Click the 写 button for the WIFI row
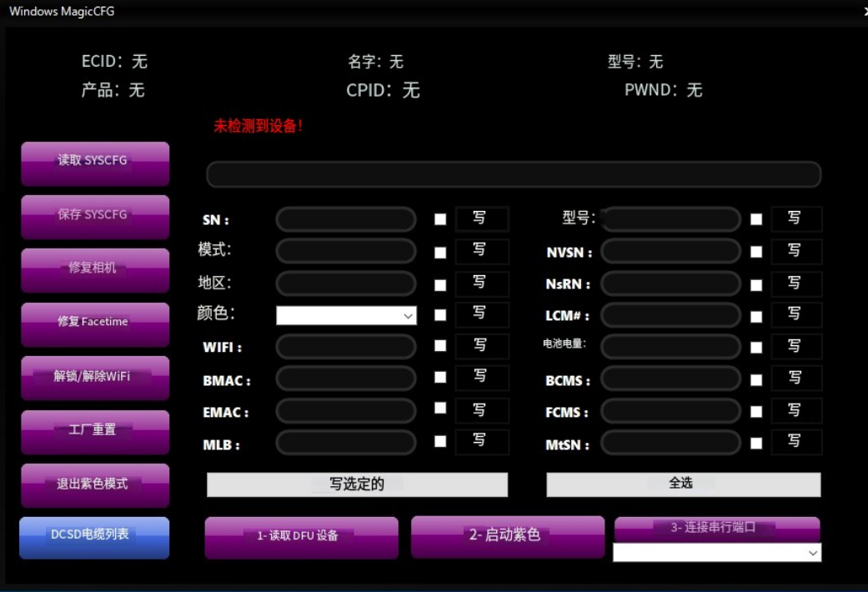868x592 pixels. point(481,346)
